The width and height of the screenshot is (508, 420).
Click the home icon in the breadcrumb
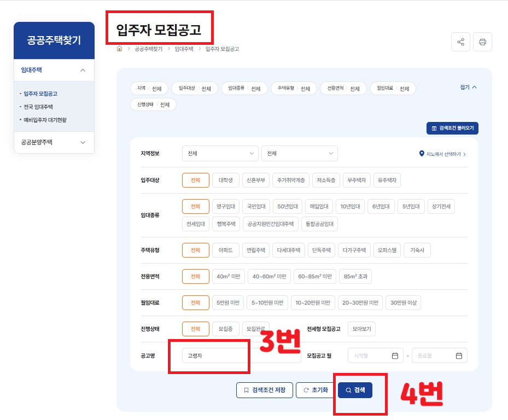(x=119, y=49)
